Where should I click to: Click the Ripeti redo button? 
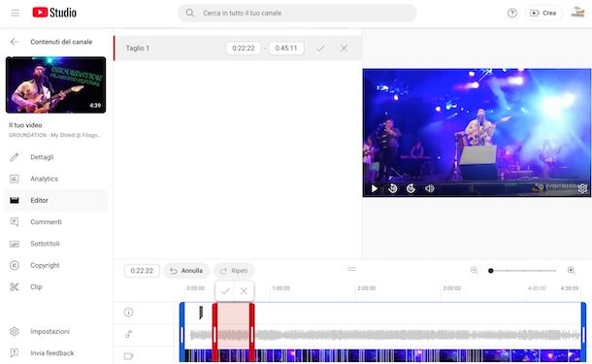tap(234, 271)
